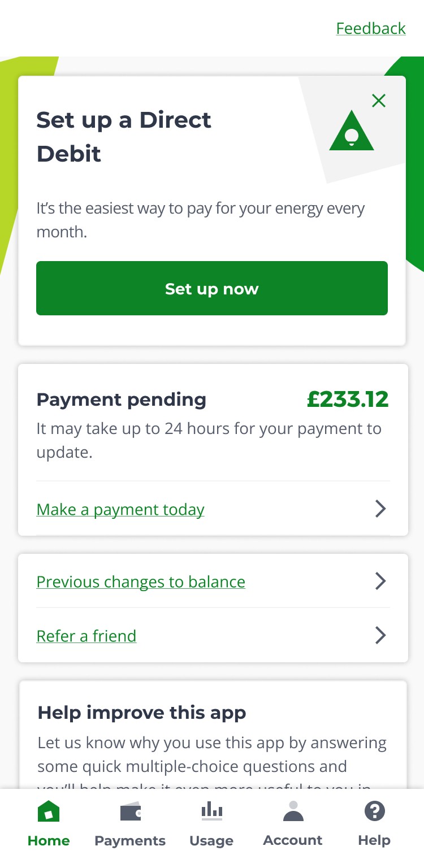Expand the Previous changes to balance chevron
Image resolution: width=424 pixels, height=868 pixels.
point(380,581)
